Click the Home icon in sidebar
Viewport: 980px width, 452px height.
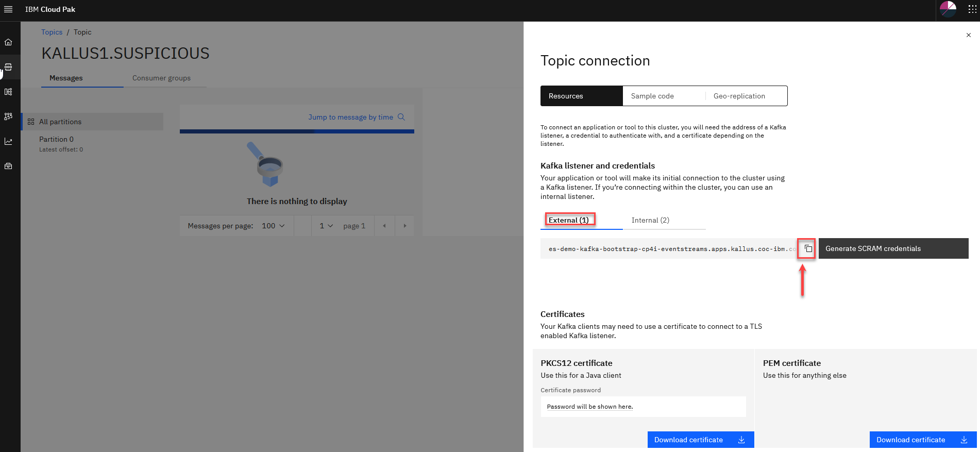tap(8, 42)
